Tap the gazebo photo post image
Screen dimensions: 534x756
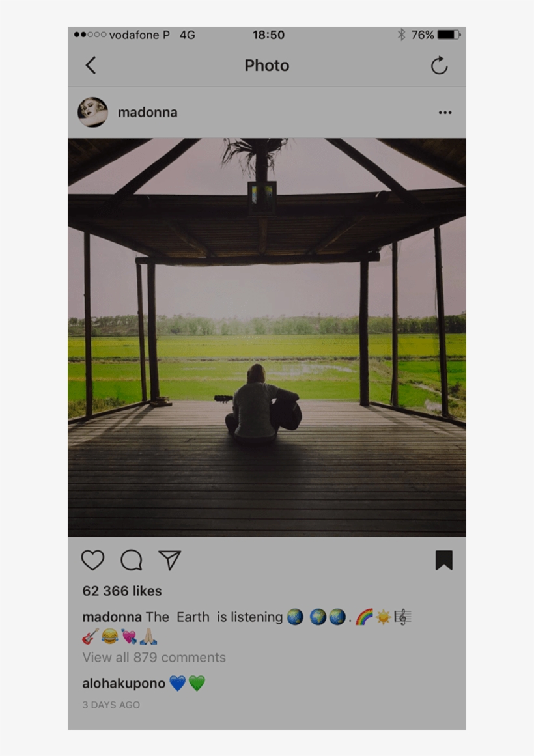pos(267,337)
